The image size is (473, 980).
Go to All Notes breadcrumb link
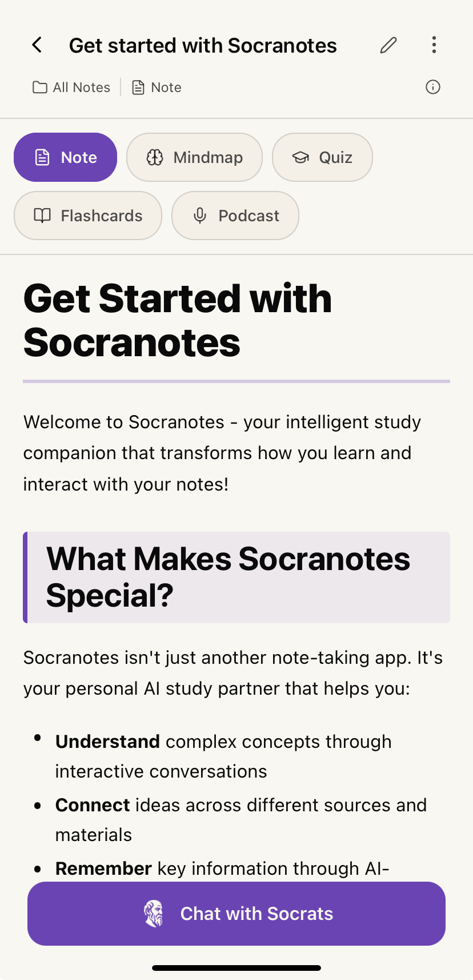tap(82, 87)
